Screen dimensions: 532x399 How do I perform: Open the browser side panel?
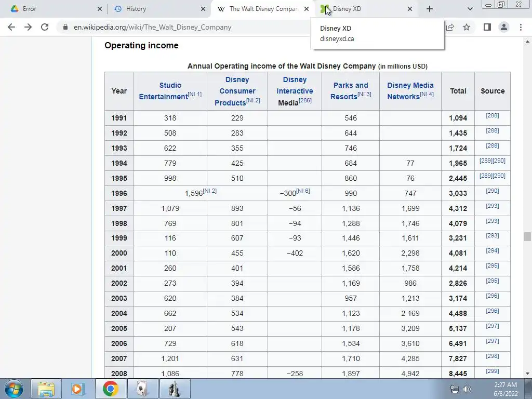coord(487,27)
